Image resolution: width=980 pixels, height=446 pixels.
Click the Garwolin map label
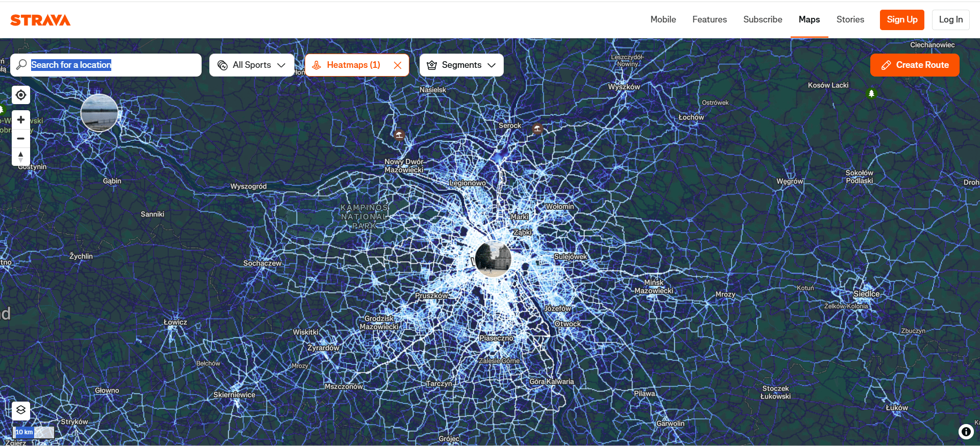[x=671, y=423]
